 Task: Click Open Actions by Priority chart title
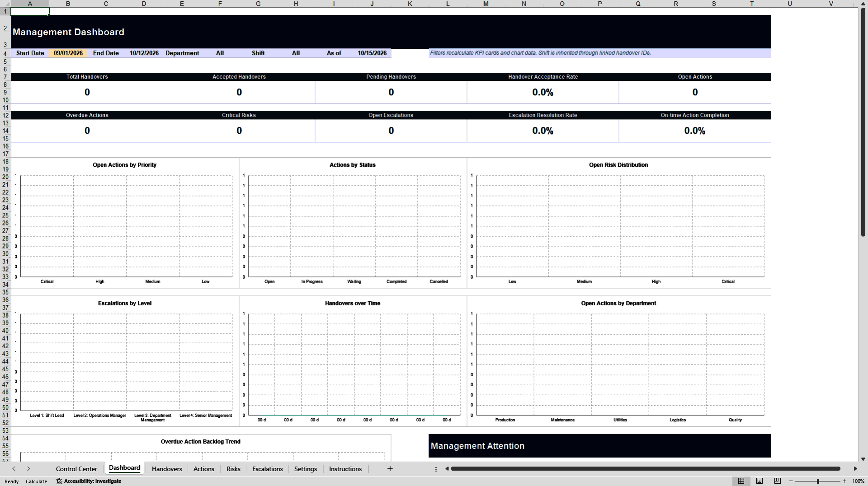point(125,165)
